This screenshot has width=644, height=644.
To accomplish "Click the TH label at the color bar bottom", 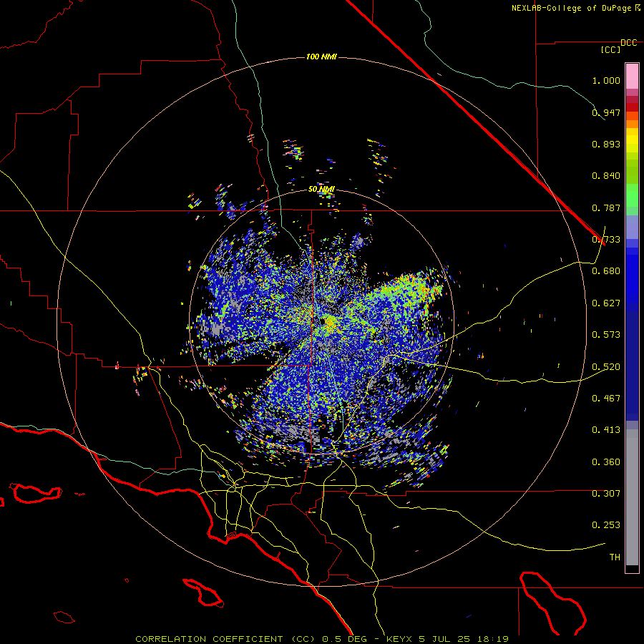I will (615, 557).
